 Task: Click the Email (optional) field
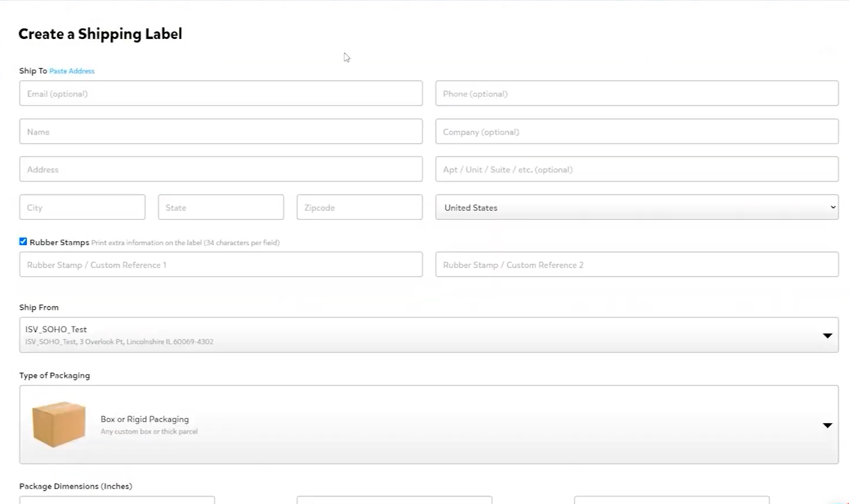point(221,93)
